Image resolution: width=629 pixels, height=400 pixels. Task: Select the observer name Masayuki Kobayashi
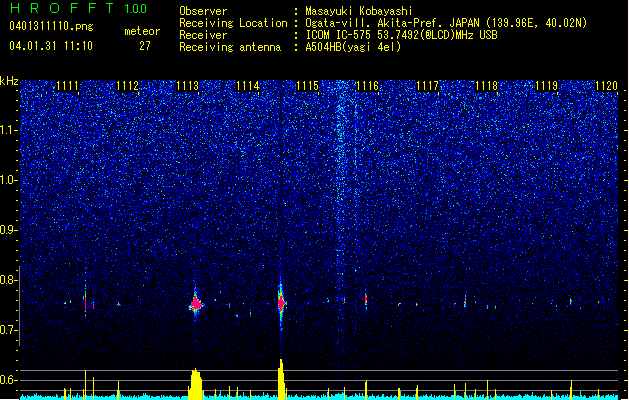point(358,11)
